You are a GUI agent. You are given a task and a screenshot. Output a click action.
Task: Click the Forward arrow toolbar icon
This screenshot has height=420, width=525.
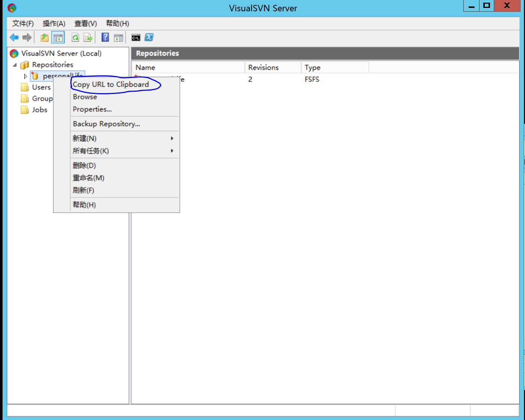coord(27,38)
